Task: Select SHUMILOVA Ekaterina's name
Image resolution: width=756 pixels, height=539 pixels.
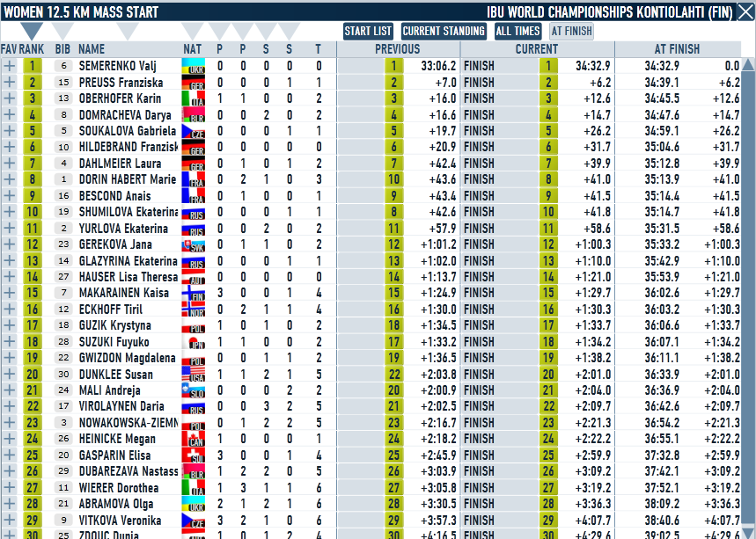Action: 128,212
